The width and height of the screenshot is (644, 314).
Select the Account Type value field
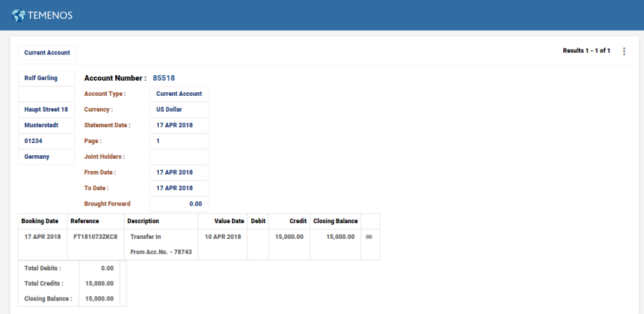(x=178, y=94)
